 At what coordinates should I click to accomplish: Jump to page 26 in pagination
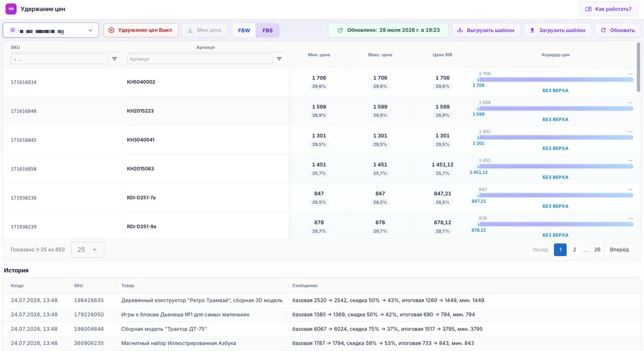click(597, 250)
